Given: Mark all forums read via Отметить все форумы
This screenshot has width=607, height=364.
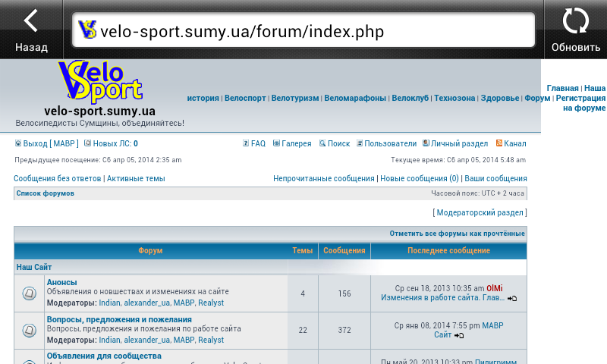Looking at the screenshot, I should [457, 234].
